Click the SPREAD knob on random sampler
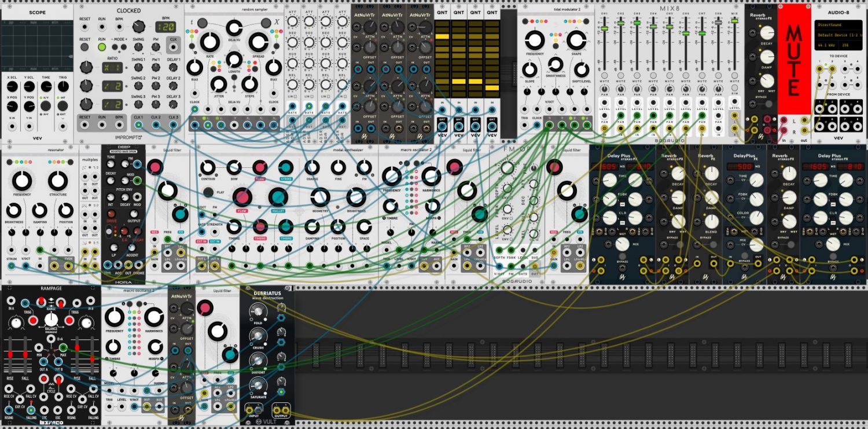The width and height of the screenshot is (868, 429). (x=258, y=41)
